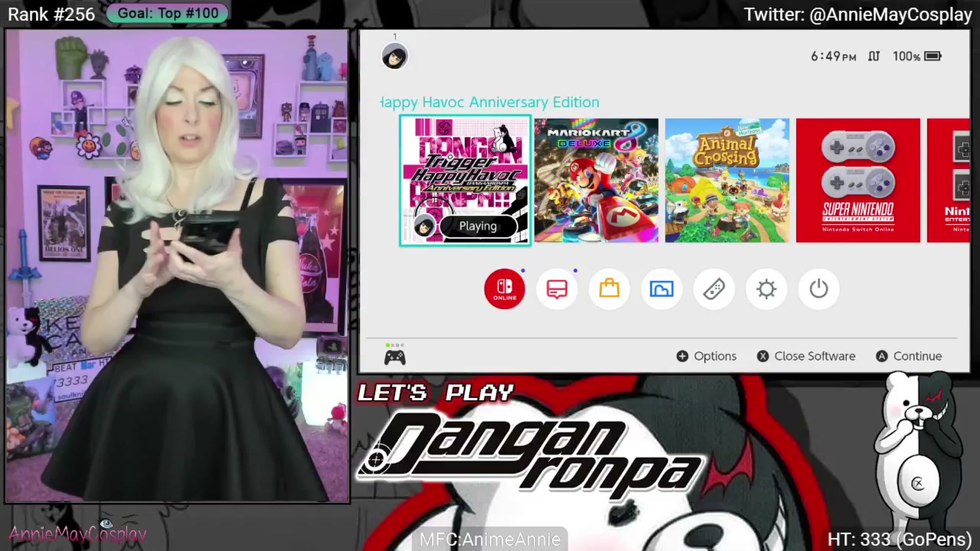Open Sleep Mode power icon
The image size is (980, 551).
(819, 289)
